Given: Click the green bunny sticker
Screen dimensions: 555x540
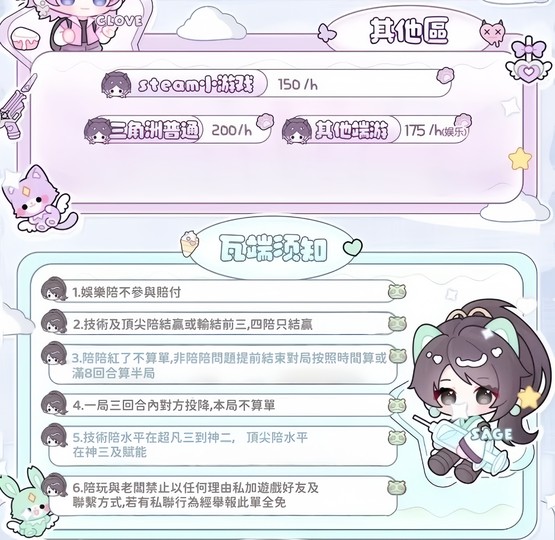Looking at the screenshot, I should click(27, 504).
